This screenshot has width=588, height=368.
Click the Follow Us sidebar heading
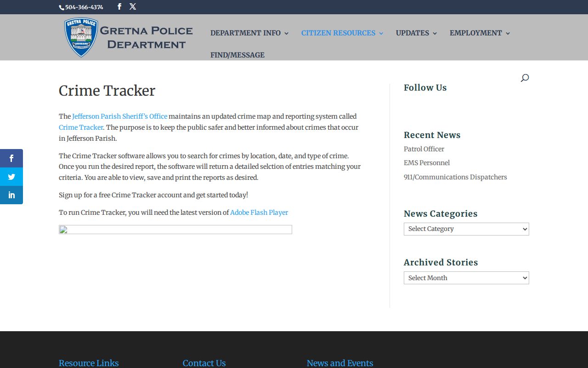point(425,88)
